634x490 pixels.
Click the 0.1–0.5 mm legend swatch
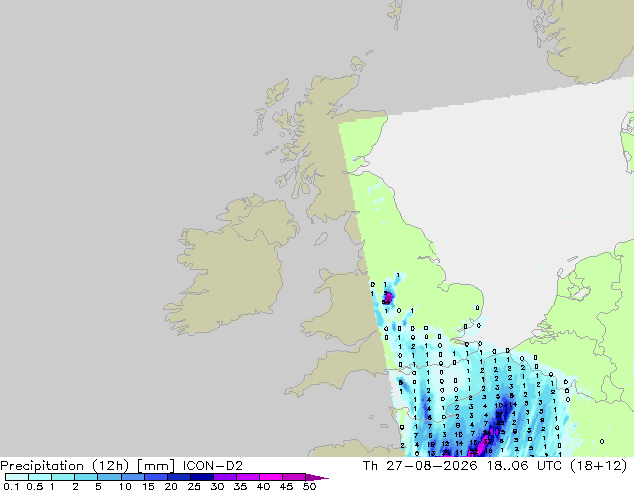click(17, 477)
